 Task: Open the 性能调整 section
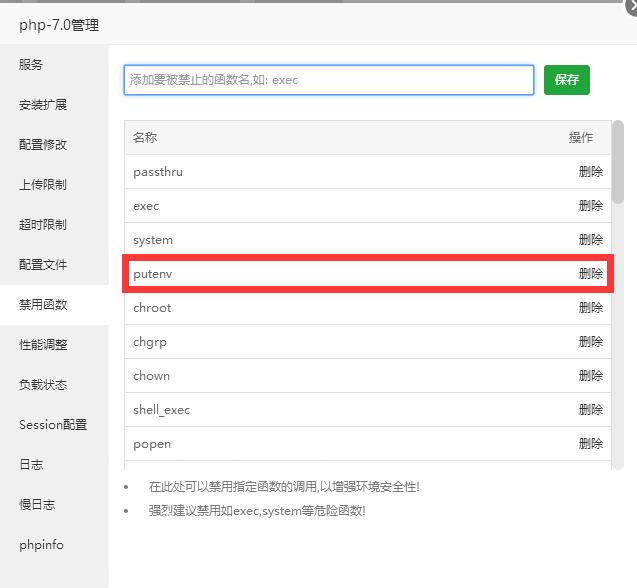pos(43,345)
